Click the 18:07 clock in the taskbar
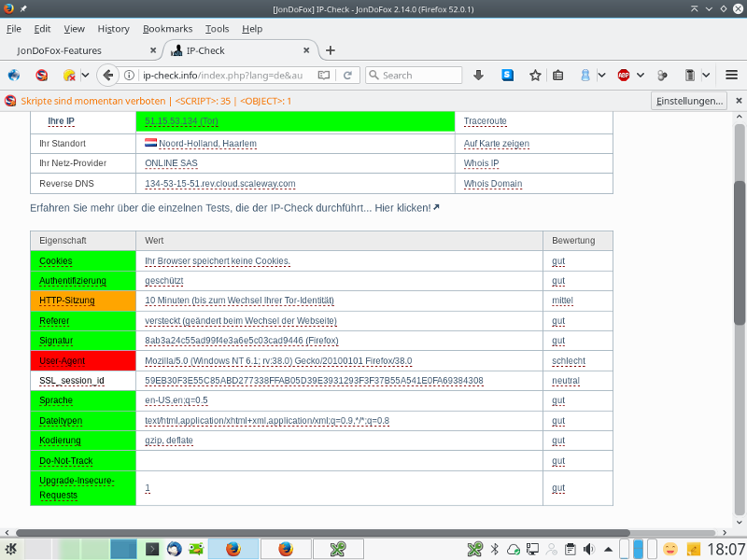The image size is (747, 560). pos(726,549)
